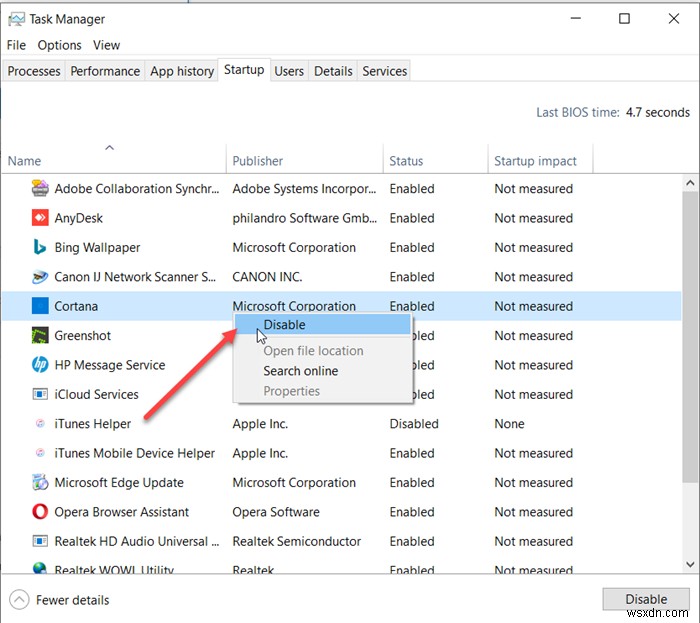The image size is (700, 623).
Task: Select Realtek HD Audio Universal entry
Action: [x=137, y=541]
